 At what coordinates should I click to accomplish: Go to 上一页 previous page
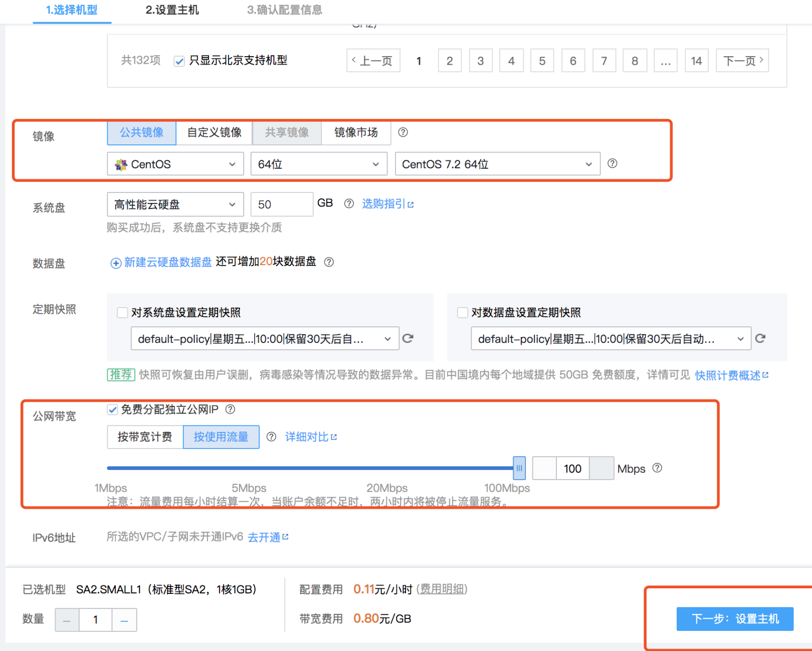coord(373,61)
